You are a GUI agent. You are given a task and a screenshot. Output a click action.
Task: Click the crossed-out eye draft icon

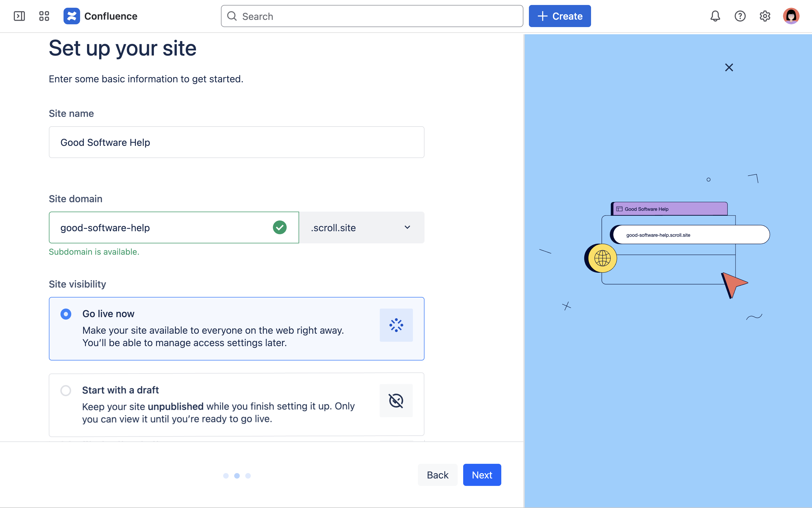pos(396,401)
